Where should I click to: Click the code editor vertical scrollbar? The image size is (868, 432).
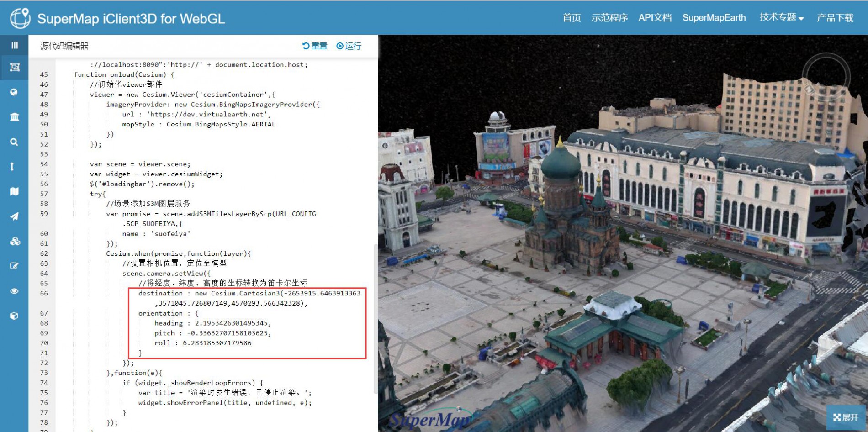(376, 319)
